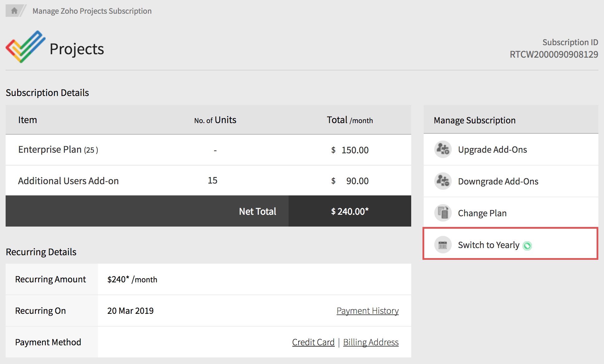Open the Billing Address link
The image size is (604, 364).
coord(371,342)
